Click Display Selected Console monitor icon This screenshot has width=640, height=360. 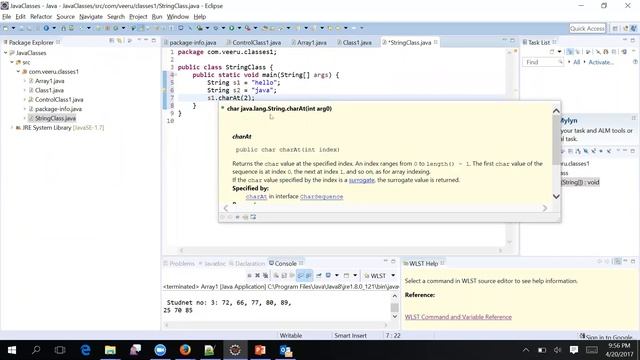(328, 276)
